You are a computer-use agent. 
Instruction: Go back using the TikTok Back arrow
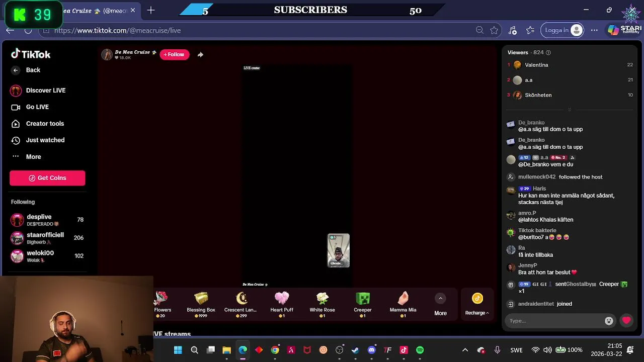click(x=16, y=70)
